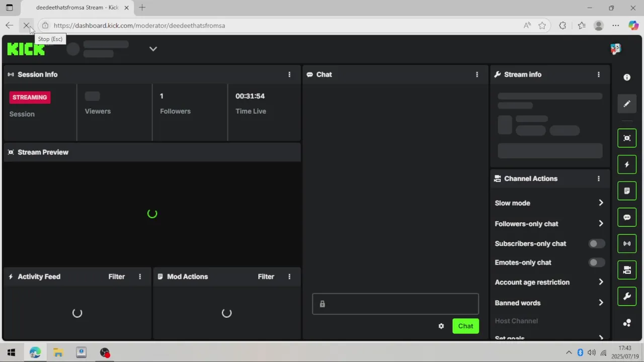Click the Viewers label

click(98, 111)
